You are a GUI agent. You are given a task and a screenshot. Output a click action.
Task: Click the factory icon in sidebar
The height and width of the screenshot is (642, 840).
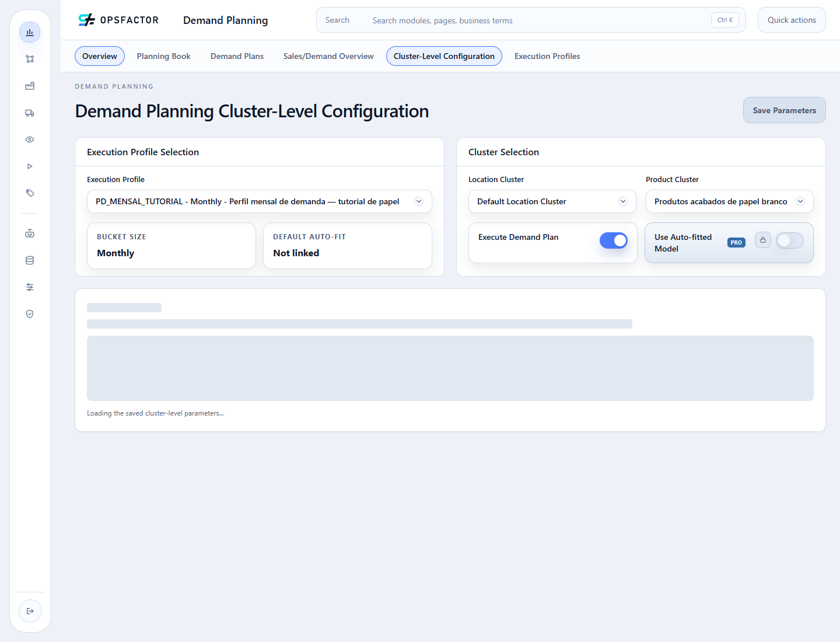30,86
